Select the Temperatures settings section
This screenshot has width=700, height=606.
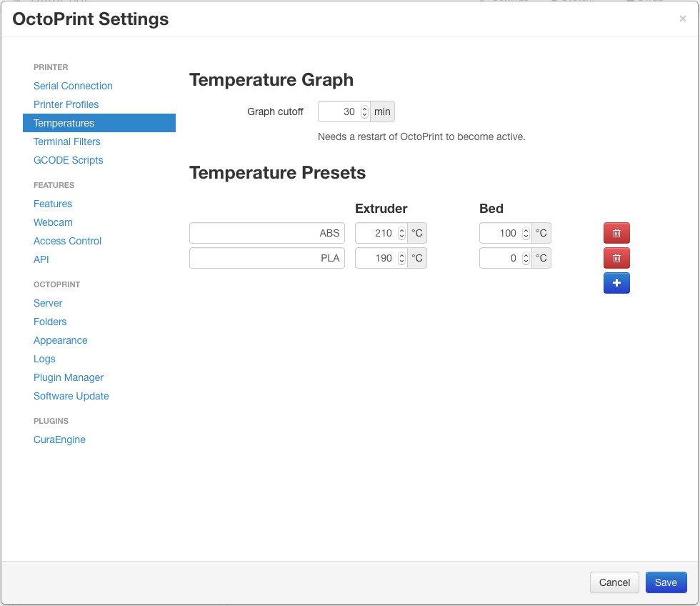tap(99, 123)
